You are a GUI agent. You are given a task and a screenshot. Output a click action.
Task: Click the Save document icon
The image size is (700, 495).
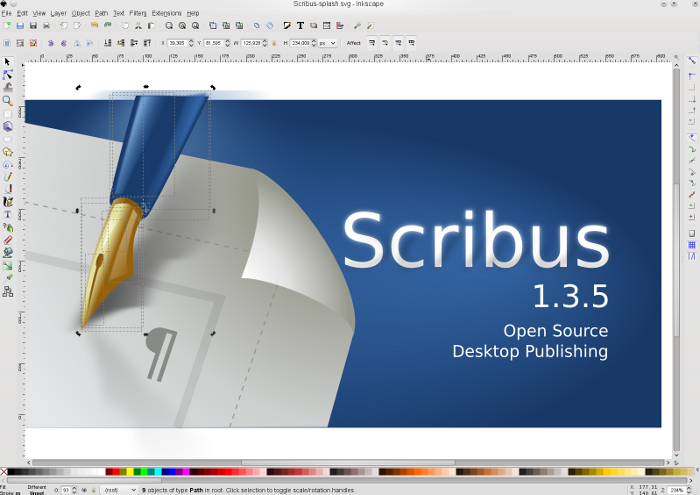[33, 25]
